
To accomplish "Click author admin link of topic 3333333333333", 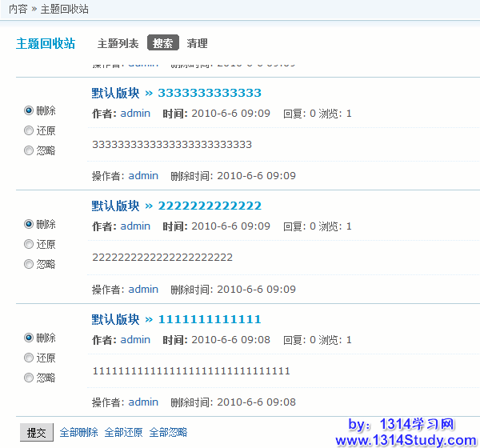I will 135,114.
